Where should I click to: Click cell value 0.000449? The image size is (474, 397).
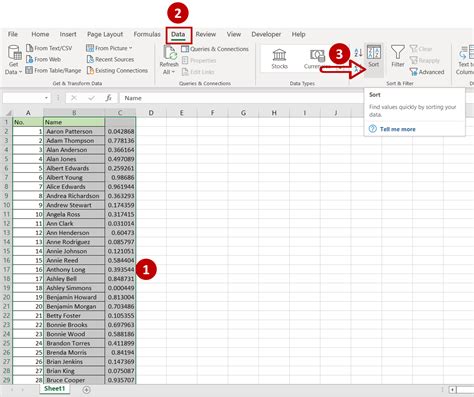(120, 288)
